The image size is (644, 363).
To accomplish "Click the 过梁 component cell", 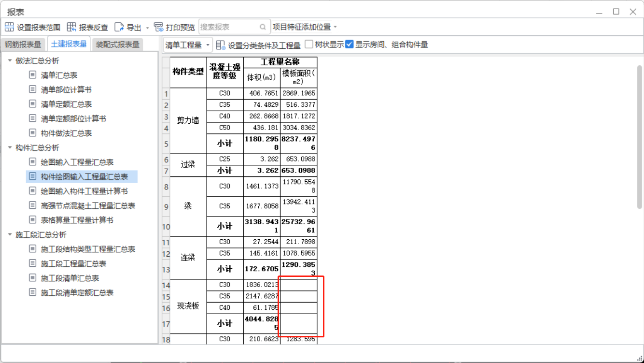I will [188, 165].
